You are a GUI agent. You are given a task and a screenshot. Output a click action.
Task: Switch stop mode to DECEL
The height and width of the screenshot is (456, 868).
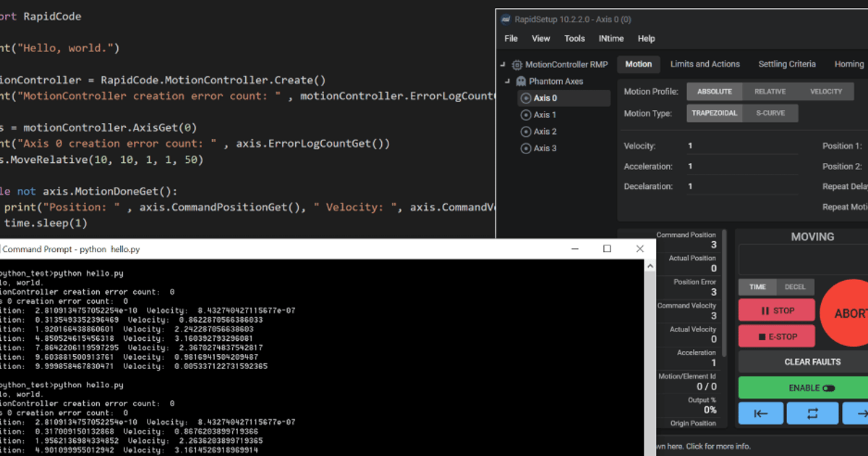[x=796, y=287]
